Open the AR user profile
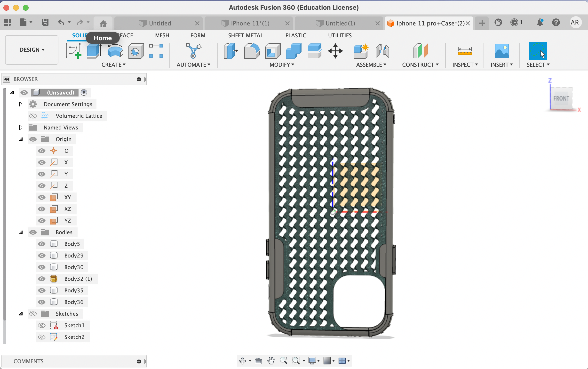Image resolution: width=588 pixels, height=369 pixels. click(x=575, y=23)
